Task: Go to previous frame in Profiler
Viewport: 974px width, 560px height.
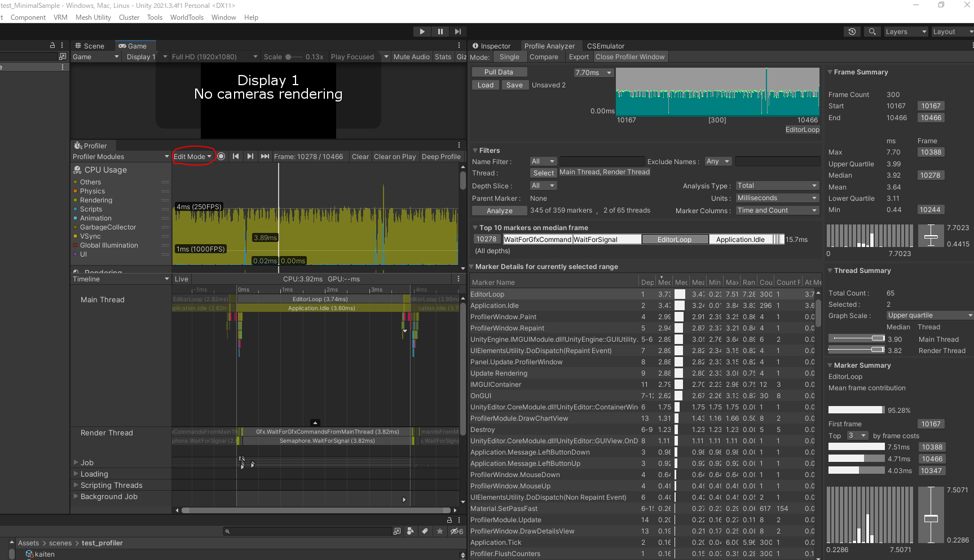Action: (236, 156)
